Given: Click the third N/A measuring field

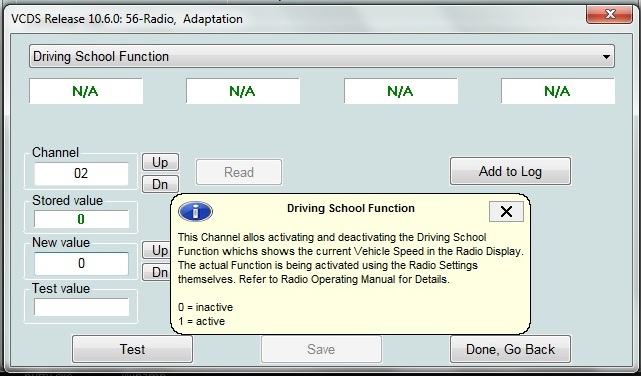Looking at the screenshot, I should (x=401, y=91).
